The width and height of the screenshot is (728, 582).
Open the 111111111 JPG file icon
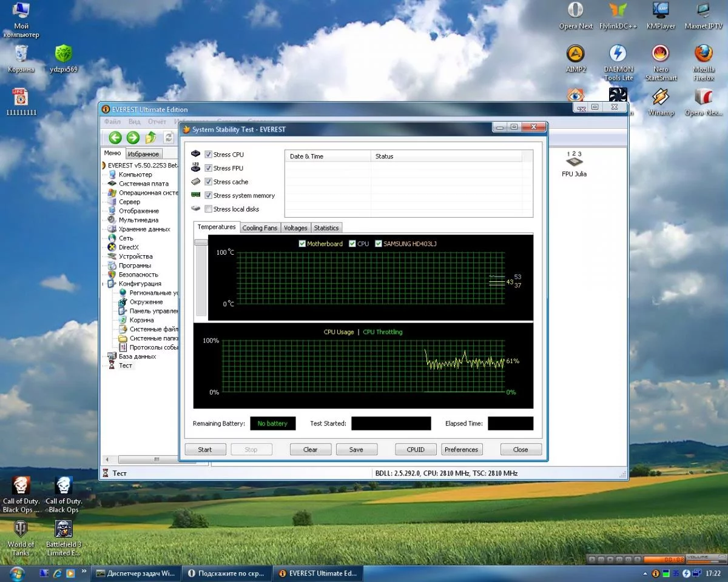pyautogui.click(x=21, y=102)
